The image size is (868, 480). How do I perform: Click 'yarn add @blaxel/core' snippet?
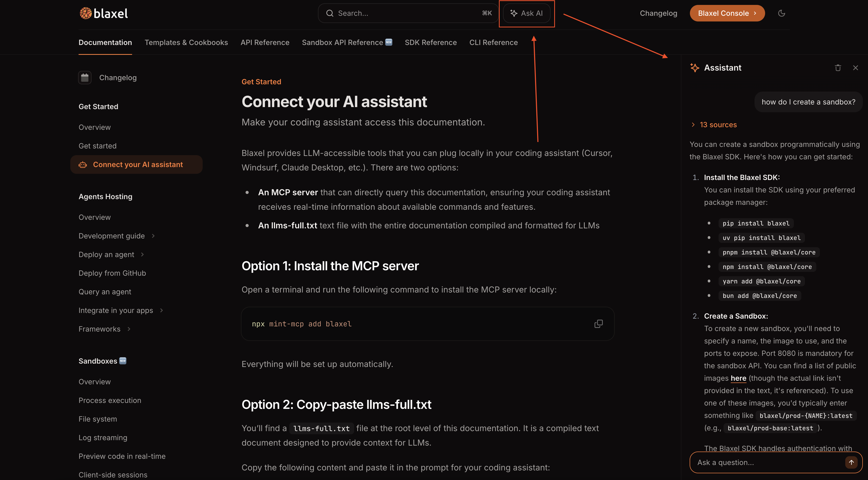click(x=762, y=281)
